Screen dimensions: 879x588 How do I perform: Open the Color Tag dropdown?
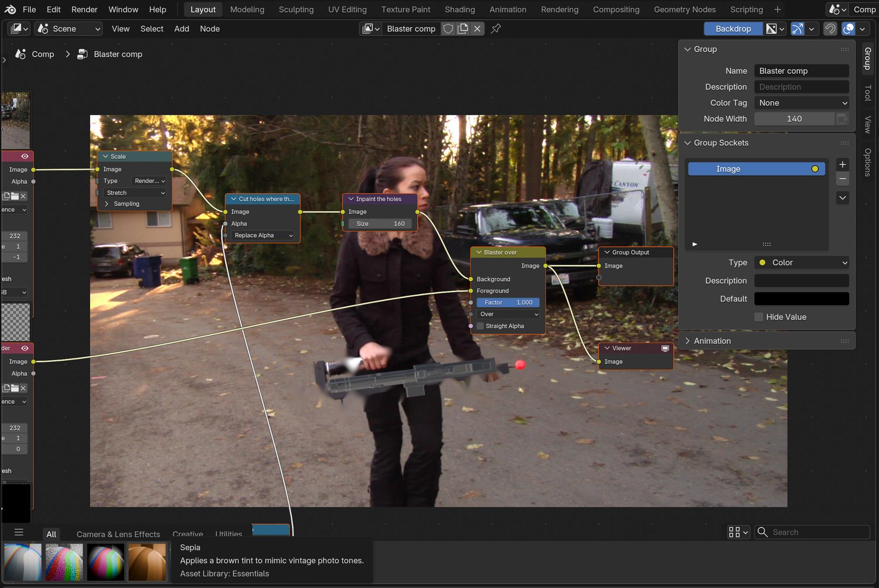(802, 103)
